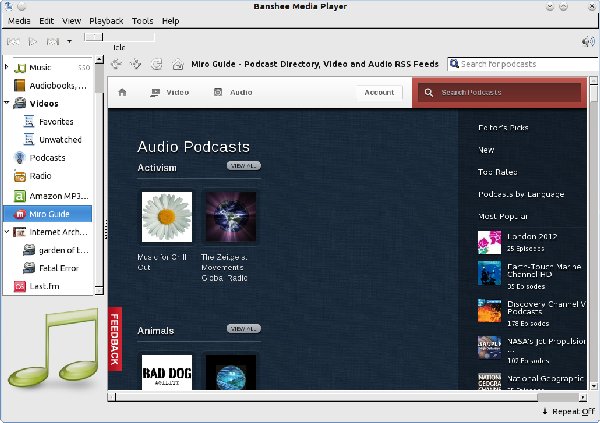The width and height of the screenshot is (600, 423).
Task: Open Fatal Error archive item
Action: (51, 268)
